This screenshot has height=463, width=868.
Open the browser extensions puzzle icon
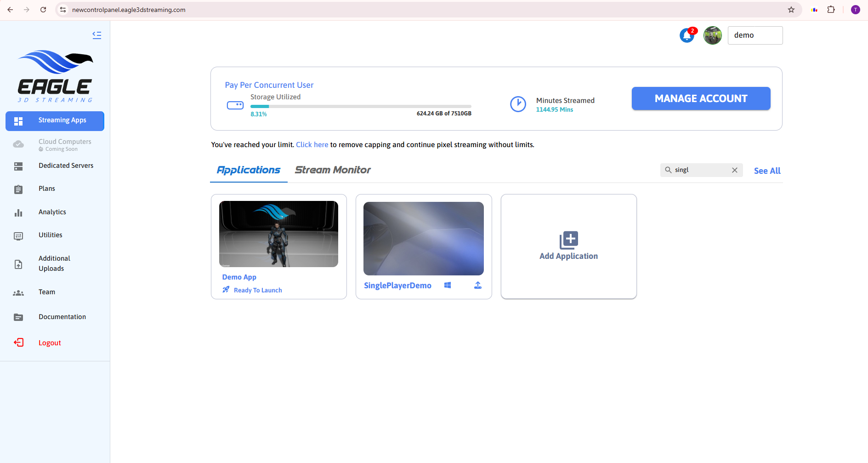point(831,10)
